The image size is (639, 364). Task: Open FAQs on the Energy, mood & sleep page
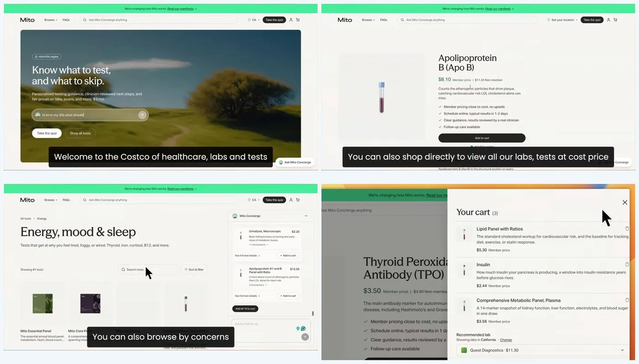[66, 200]
